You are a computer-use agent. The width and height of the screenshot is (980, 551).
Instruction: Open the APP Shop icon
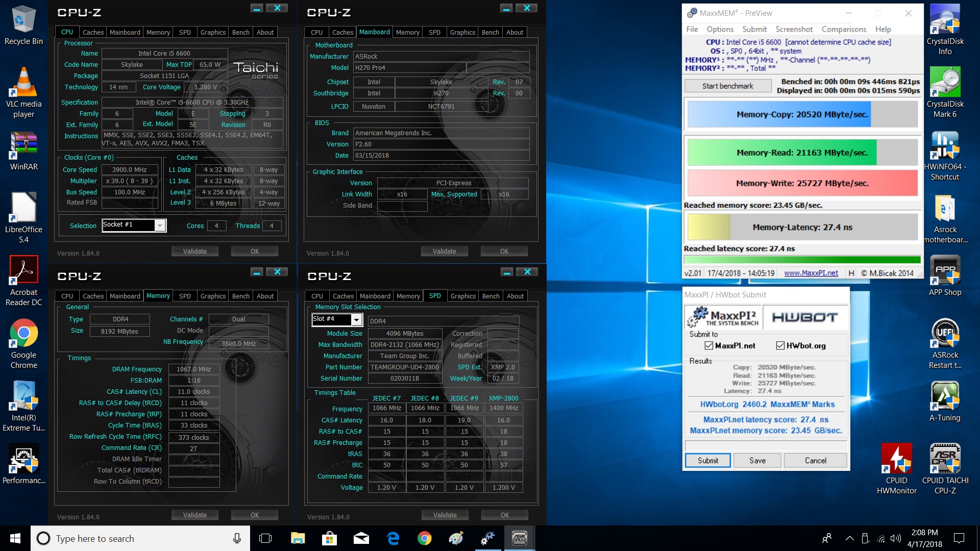[945, 276]
